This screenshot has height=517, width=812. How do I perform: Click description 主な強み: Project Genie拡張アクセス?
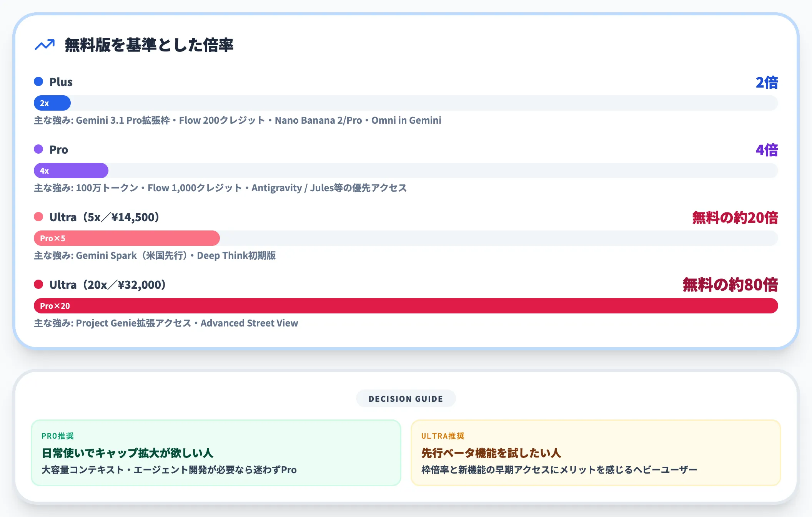point(166,323)
